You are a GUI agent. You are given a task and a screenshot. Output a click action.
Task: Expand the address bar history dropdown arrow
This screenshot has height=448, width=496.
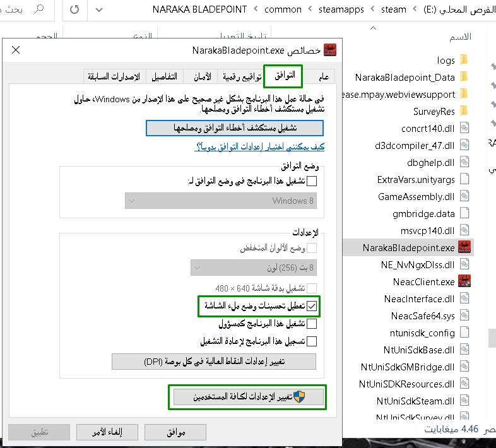coord(99,10)
